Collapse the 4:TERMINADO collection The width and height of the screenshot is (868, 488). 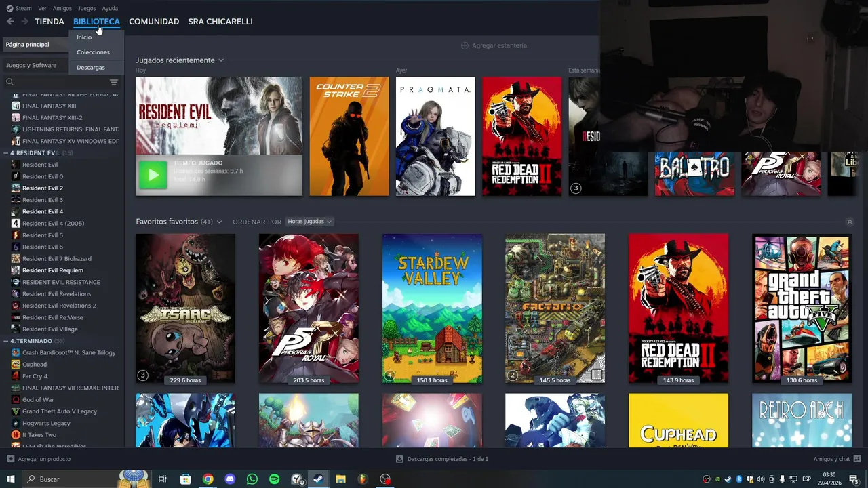click(6, 341)
